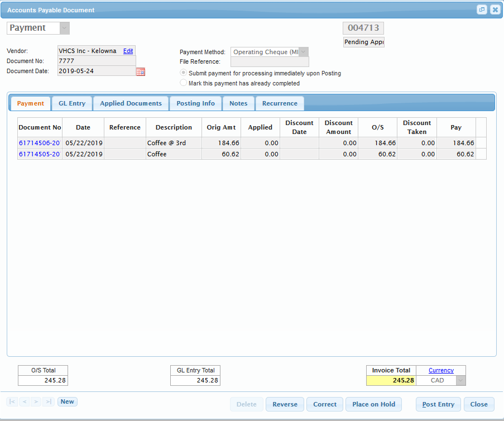Go to previous record navigation arrow

tap(24, 401)
